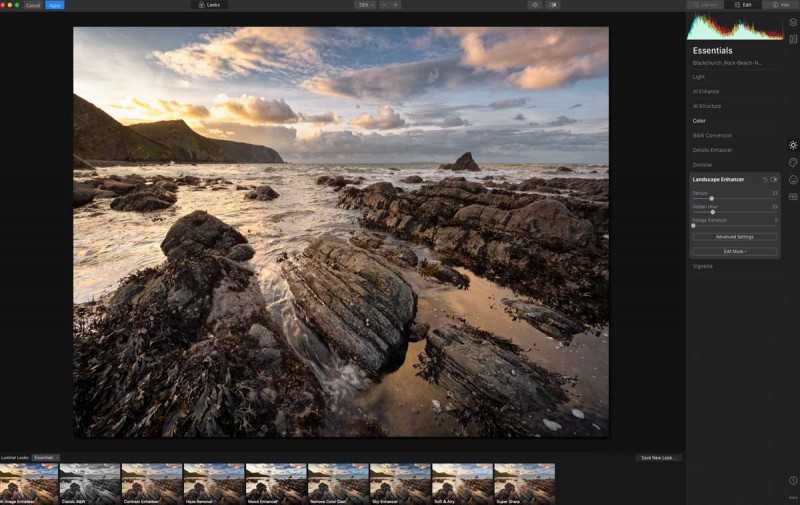Toggle the Landscape Enhancer filter on/off

pos(774,179)
